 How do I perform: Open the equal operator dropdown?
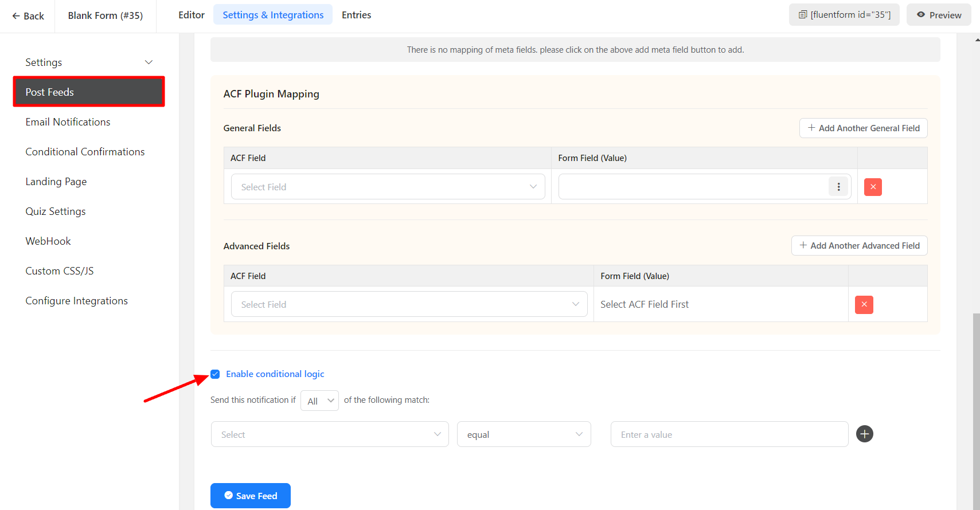coord(524,435)
